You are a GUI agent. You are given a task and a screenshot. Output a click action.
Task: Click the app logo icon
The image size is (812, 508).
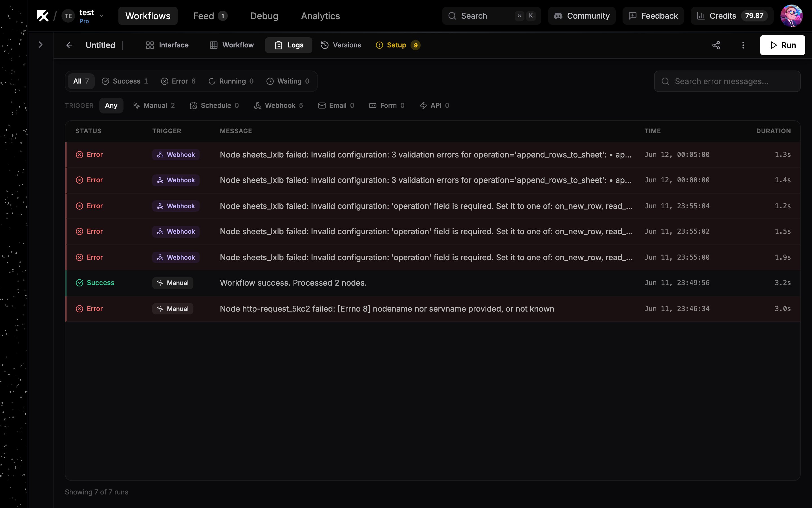[43, 16]
